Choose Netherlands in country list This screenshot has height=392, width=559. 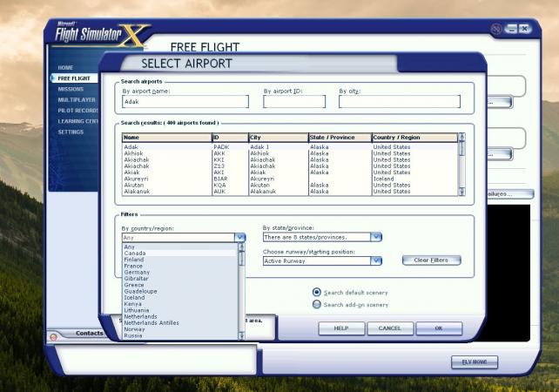pos(180,316)
